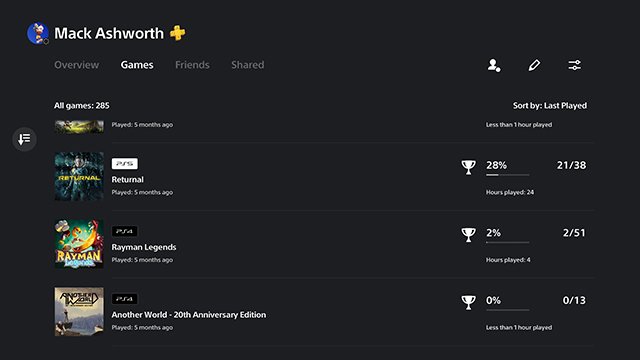Click the PlayStation Plus gold icon
This screenshot has width=640, height=360.
[x=178, y=33]
